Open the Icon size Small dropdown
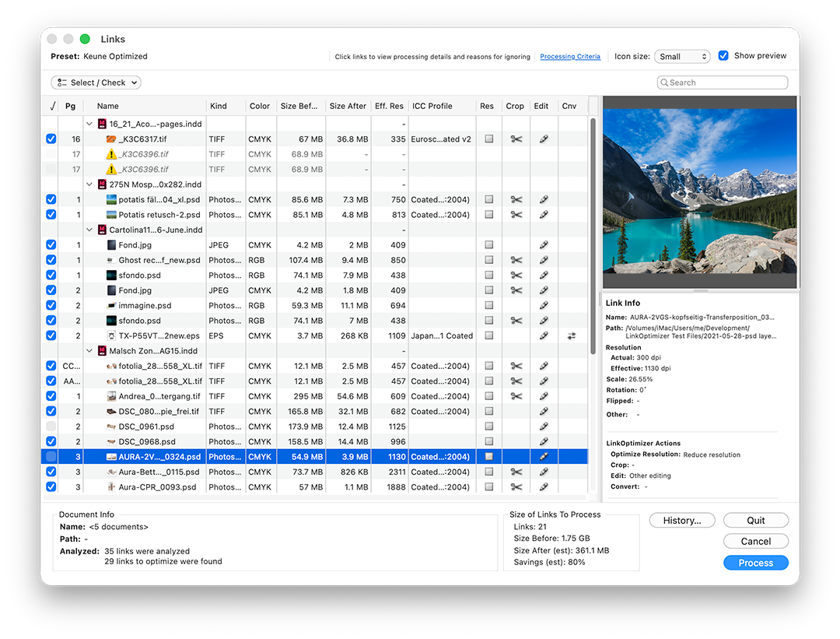This screenshot has height=639, width=840. (x=682, y=56)
